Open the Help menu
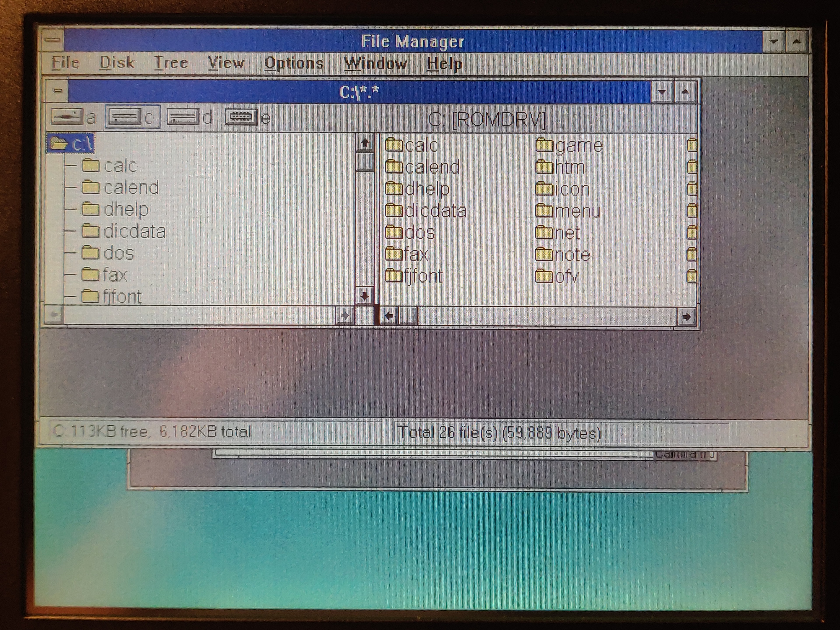The width and height of the screenshot is (840, 630). [x=444, y=64]
